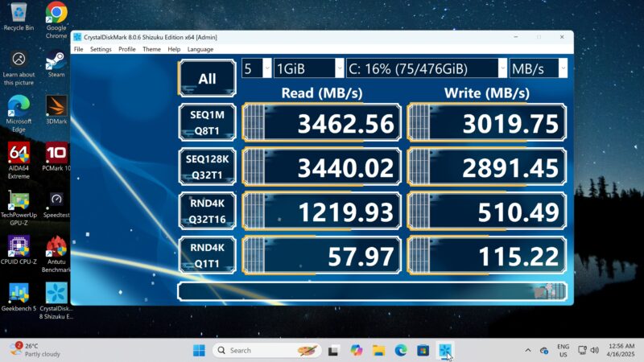
Task: Launch Steam desktop shortcut
Action: point(56,64)
